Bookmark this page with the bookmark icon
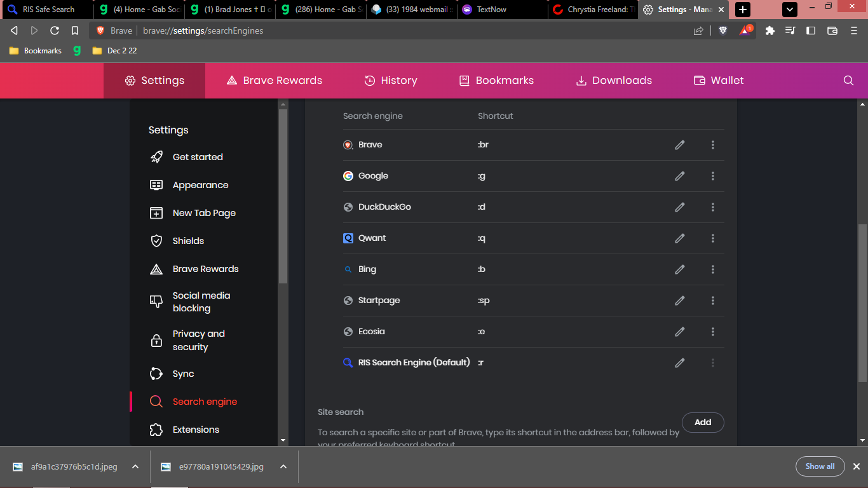 point(75,30)
